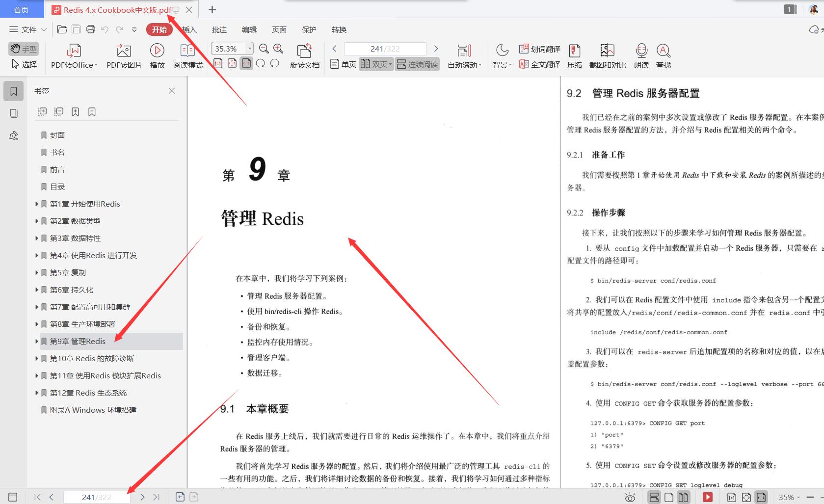Enable 划词翻译 word translation
The height and width of the screenshot is (504, 824).
click(540, 49)
